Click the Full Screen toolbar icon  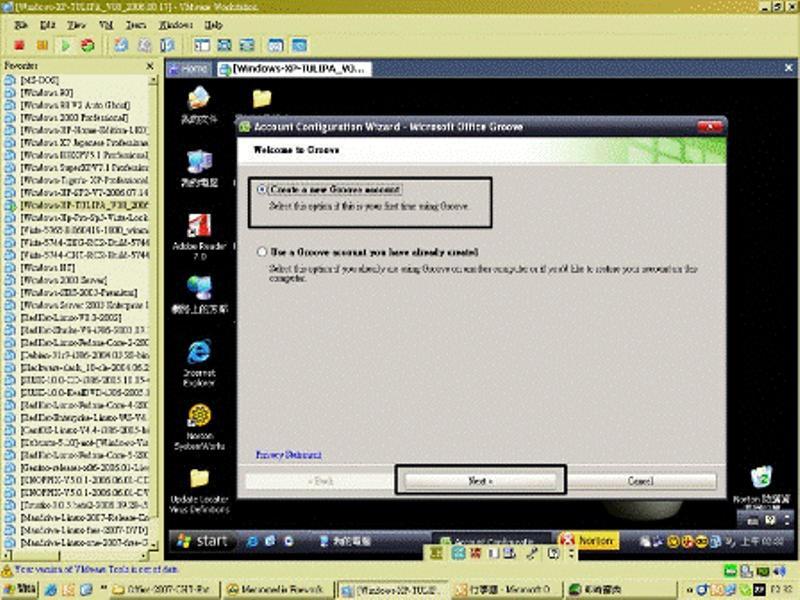pos(247,45)
